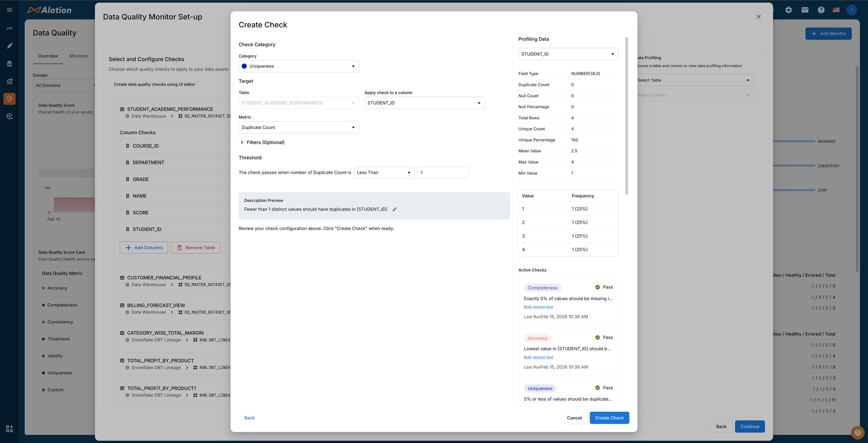The height and width of the screenshot is (443, 868).
Task: Click the threshold value input field
Action: [443, 173]
